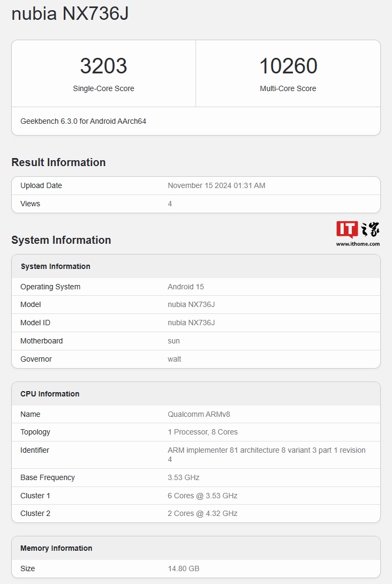Click the www.ithome.com URL text
The width and height of the screenshot is (392, 584).
[358, 244]
